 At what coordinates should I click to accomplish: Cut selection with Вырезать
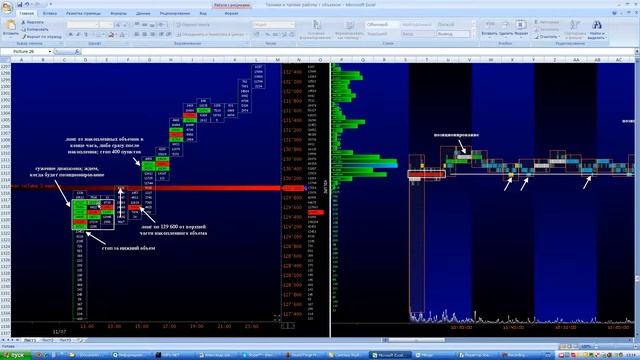click(x=33, y=22)
